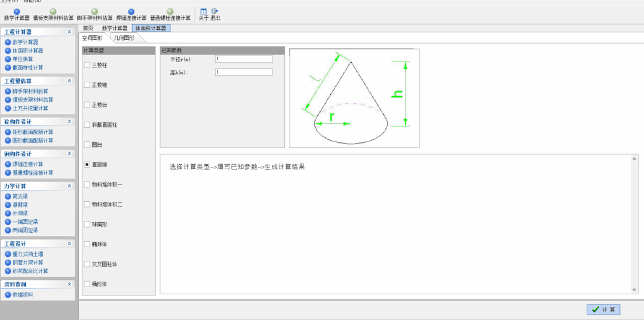This screenshot has height=320, width=644.
Task: Select 简支梁 under 力学计算
Action: point(20,196)
